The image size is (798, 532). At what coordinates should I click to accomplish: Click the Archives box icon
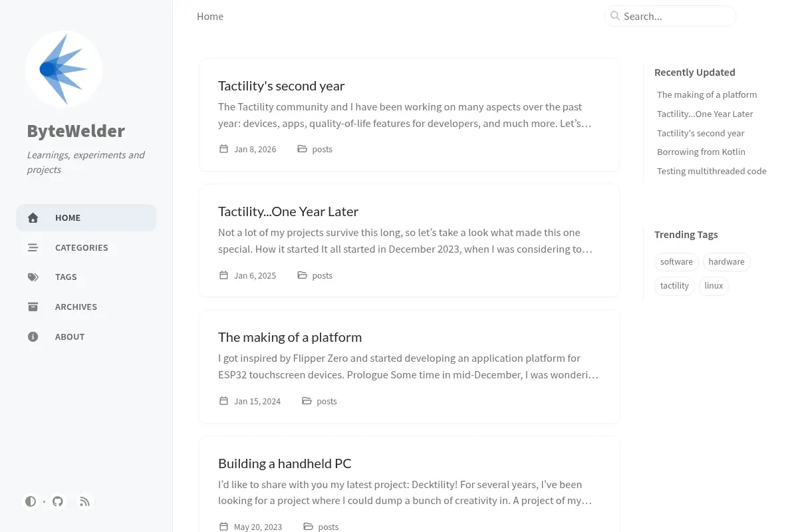click(33, 307)
